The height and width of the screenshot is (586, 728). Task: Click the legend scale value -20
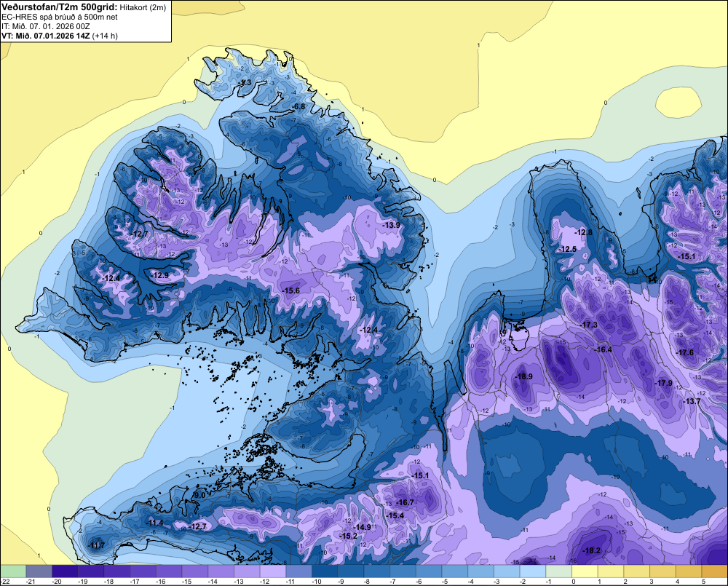point(57,582)
